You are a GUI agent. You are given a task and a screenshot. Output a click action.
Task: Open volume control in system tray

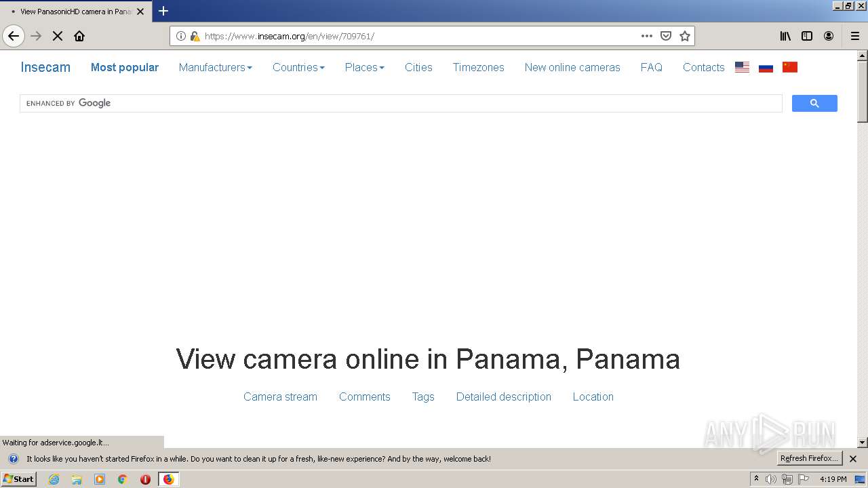pos(771,479)
